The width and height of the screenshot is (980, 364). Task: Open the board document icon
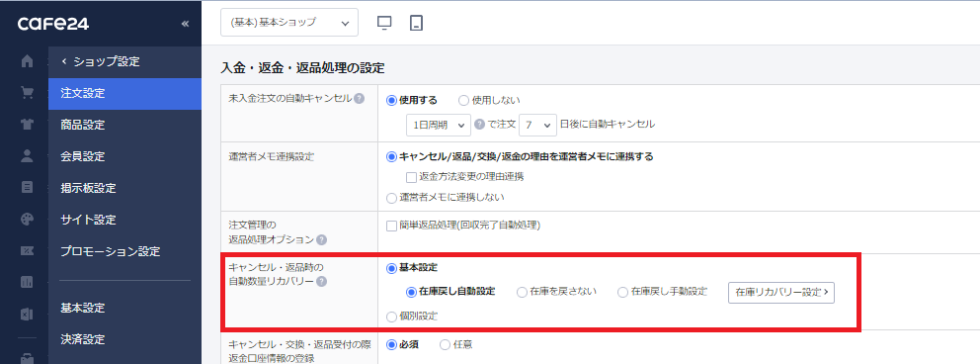click(27, 187)
